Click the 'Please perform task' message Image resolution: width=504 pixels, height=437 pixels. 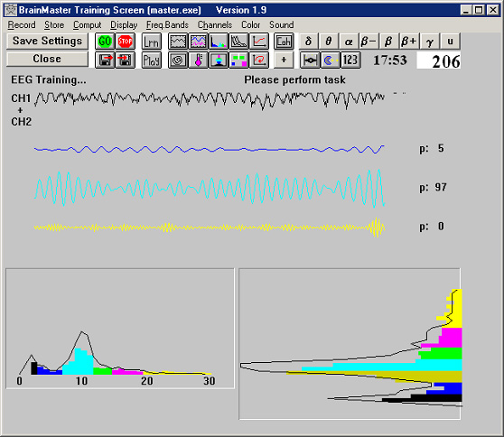point(294,79)
